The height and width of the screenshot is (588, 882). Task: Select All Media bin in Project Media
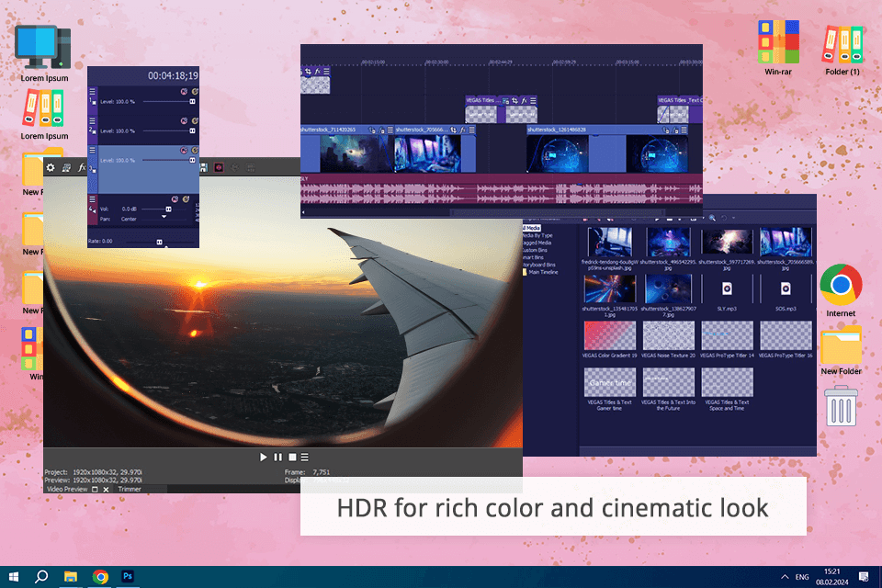(x=532, y=228)
